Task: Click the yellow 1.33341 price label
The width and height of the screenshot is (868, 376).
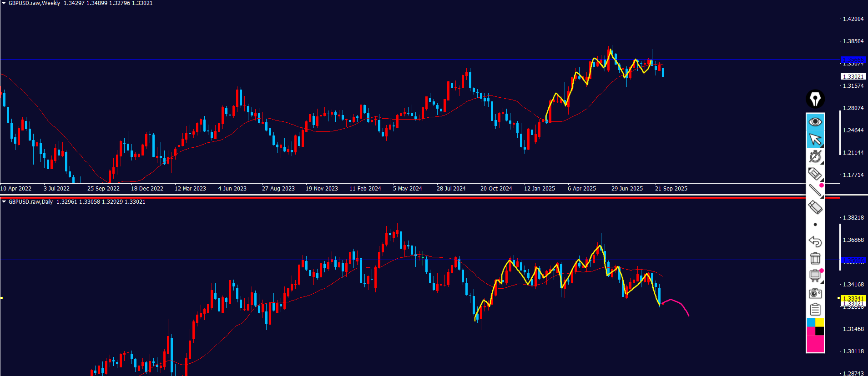Action: pyautogui.click(x=853, y=298)
